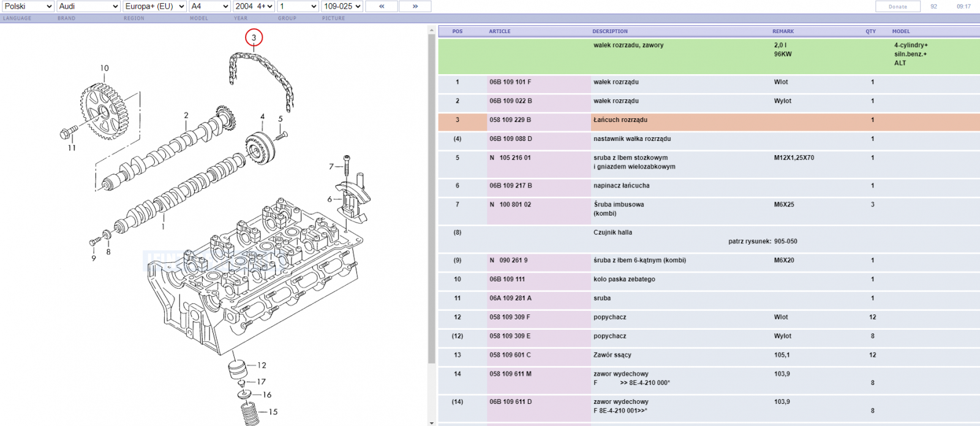Select circled part number 3 in diagram
The height and width of the screenshot is (426, 980).
point(254,38)
